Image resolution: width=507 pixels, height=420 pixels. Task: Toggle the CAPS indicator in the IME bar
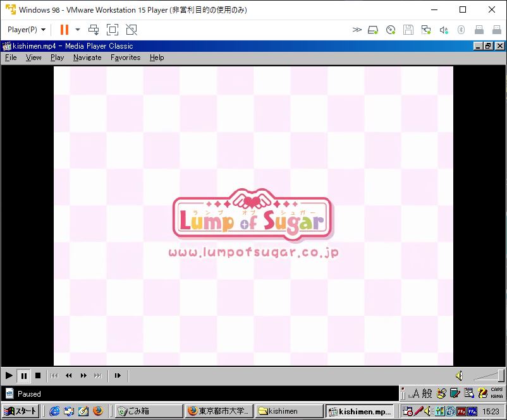pos(497,389)
